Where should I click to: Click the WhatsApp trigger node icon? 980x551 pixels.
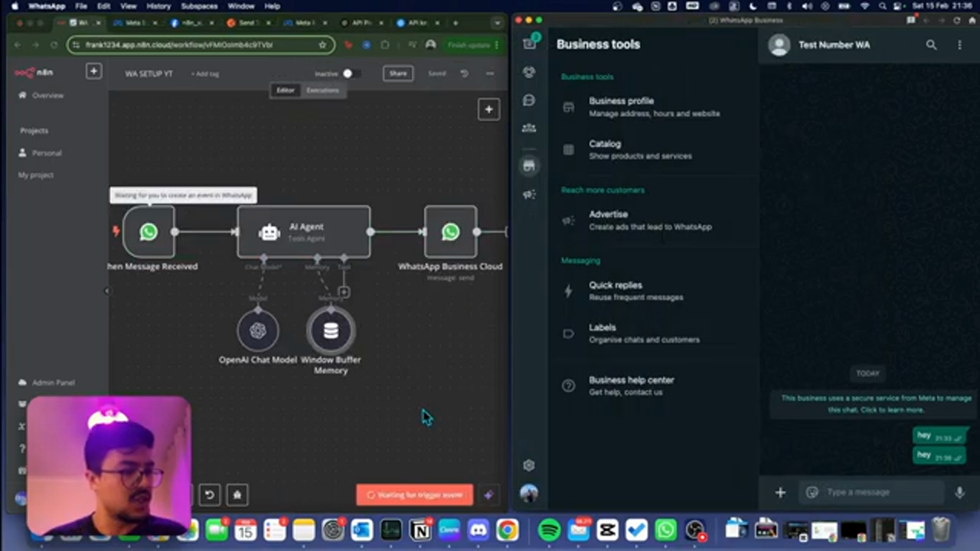[149, 231]
